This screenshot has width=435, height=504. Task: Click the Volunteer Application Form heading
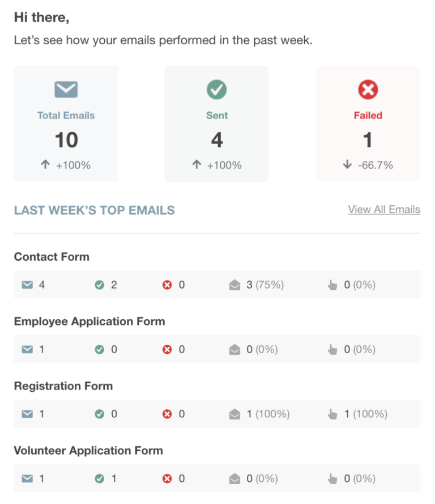(x=88, y=451)
